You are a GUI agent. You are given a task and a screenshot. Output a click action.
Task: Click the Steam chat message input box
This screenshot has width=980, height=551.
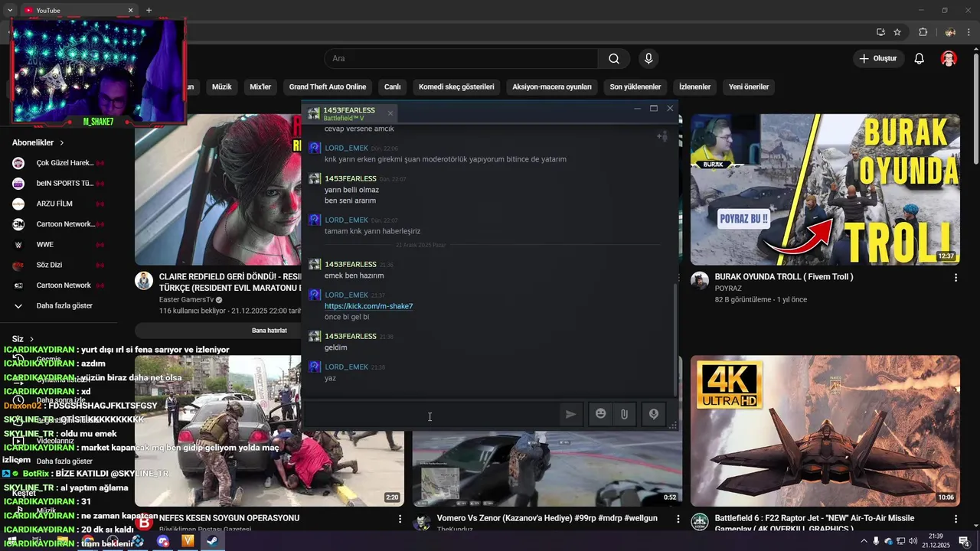click(433, 414)
